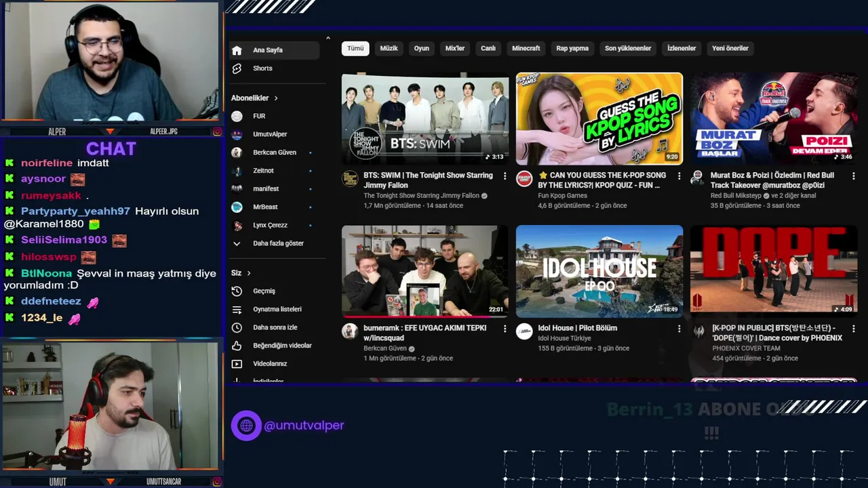This screenshot has width=868, height=488.
Task: Click the Fun Kpop Games channel avatar
Action: point(524,179)
